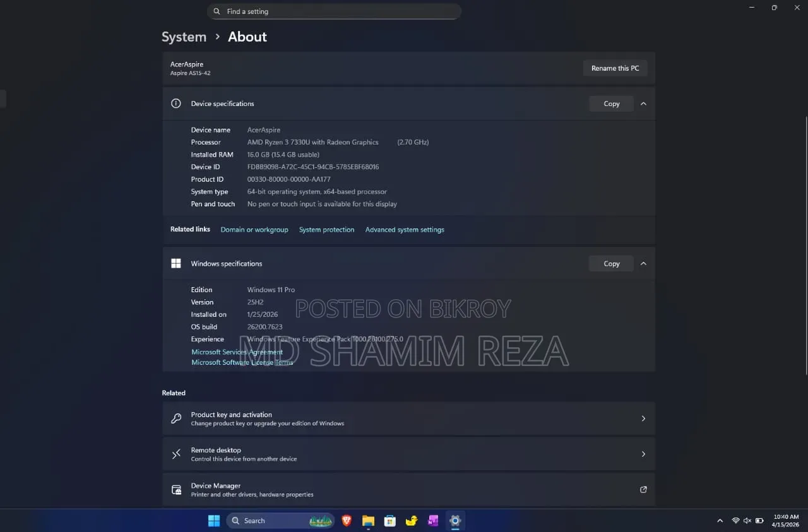The image size is (808, 532).
Task: Collapse the Windows specifications section
Action: (x=643, y=264)
